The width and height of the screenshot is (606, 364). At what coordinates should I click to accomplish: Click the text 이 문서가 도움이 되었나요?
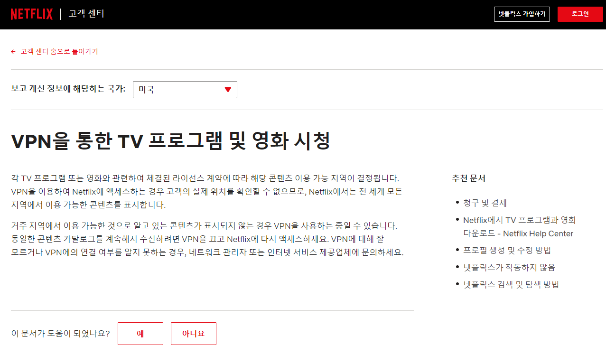(60, 334)
